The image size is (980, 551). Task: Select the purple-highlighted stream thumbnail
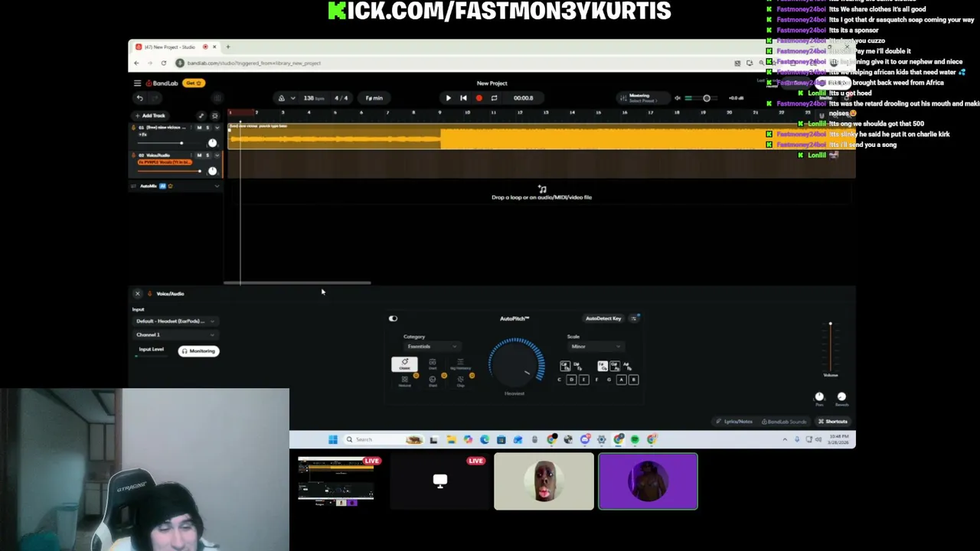tap(648, 481)
